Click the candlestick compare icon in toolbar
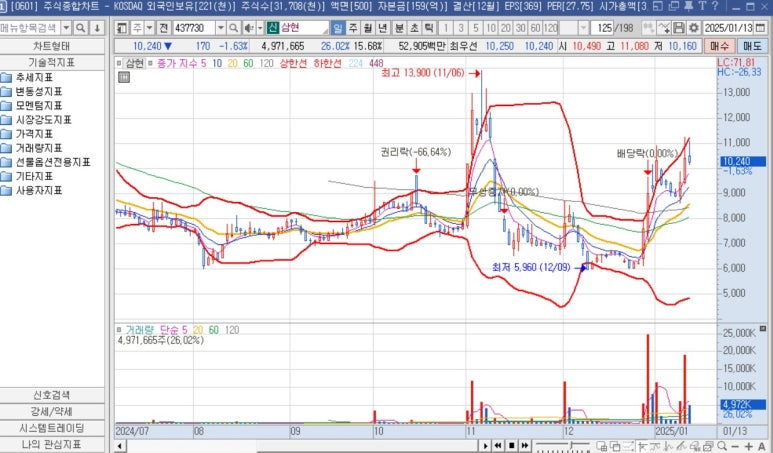The width and height of the screenshot is (773, 453). 648,28
